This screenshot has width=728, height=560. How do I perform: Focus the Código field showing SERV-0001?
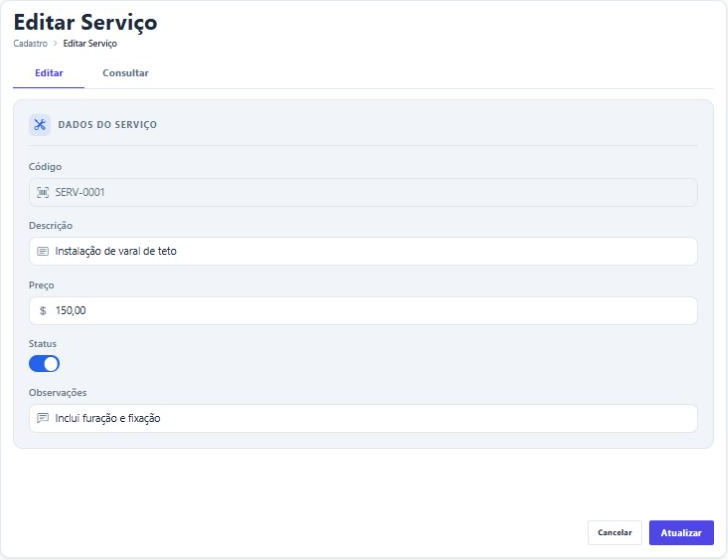363,192
